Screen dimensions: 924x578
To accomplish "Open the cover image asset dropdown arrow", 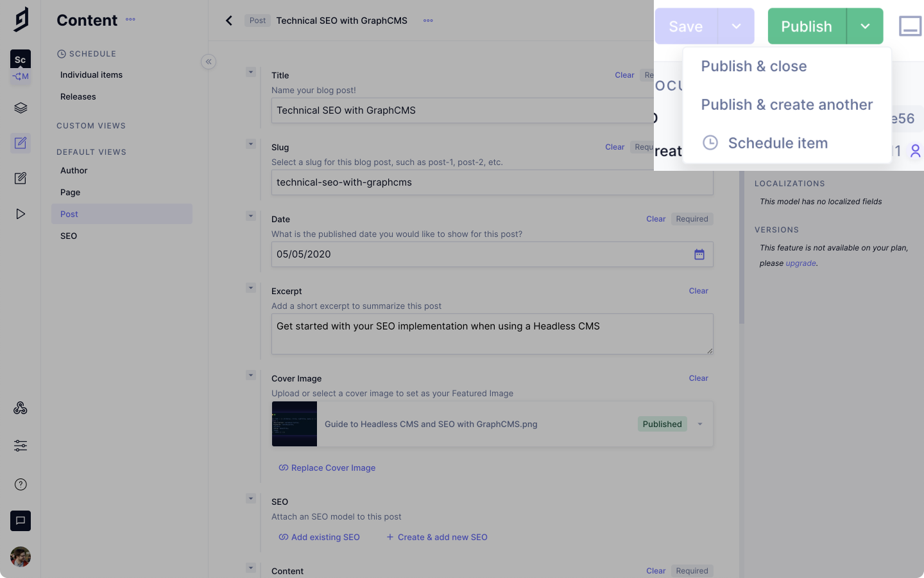I will 700,424.
